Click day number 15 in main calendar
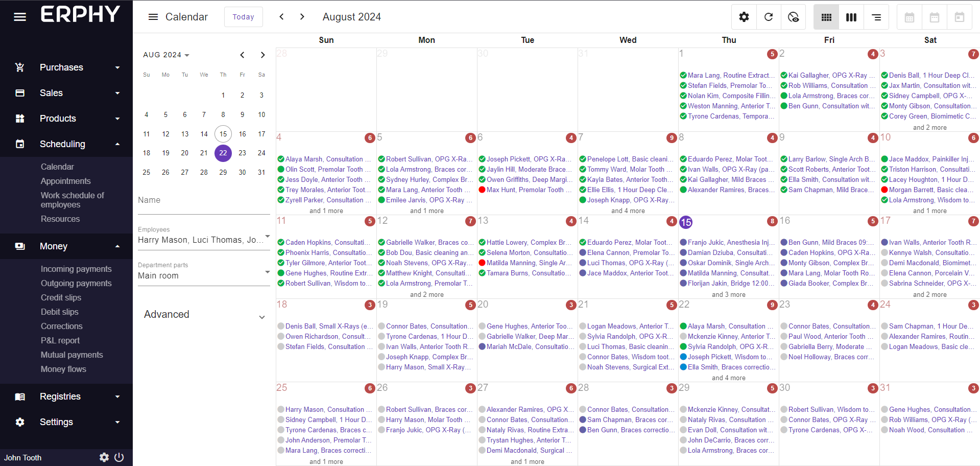This screenshot has height=466, width=980. coord(686,222)
